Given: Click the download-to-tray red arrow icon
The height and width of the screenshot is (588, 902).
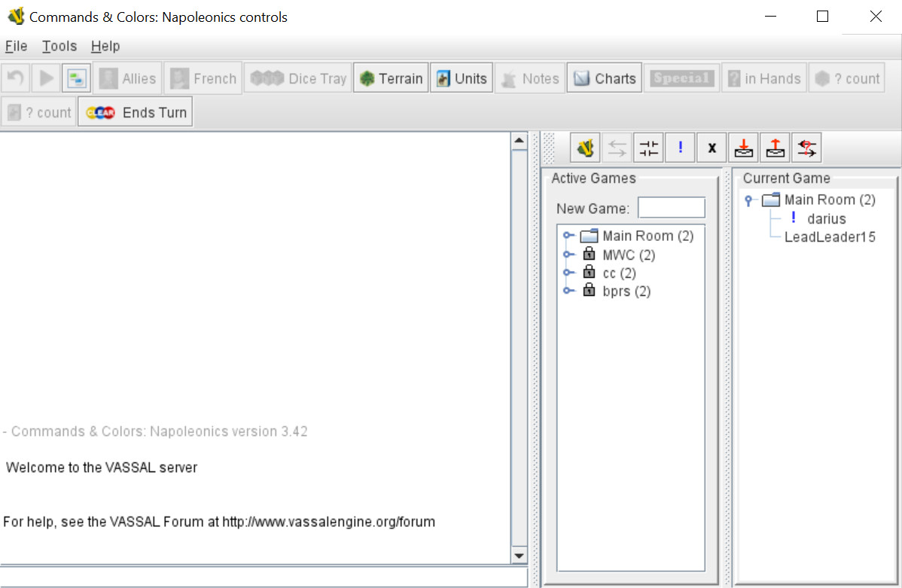Looking at the screenshot, I should [743, 148].
